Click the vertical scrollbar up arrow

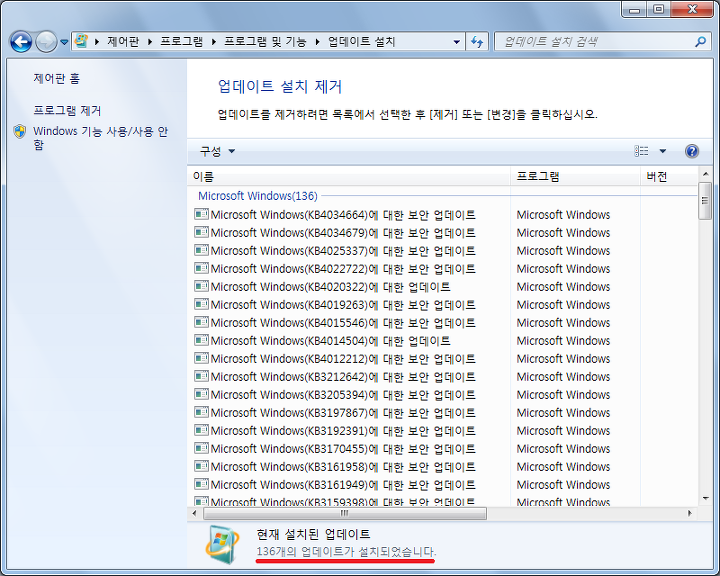(x=705, y=174)
